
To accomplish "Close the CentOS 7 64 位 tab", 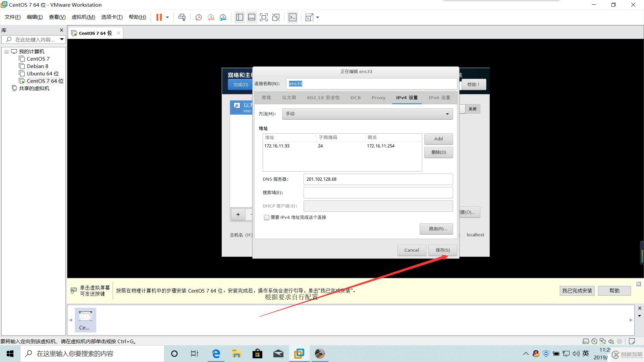I will (x=118, y=33).
